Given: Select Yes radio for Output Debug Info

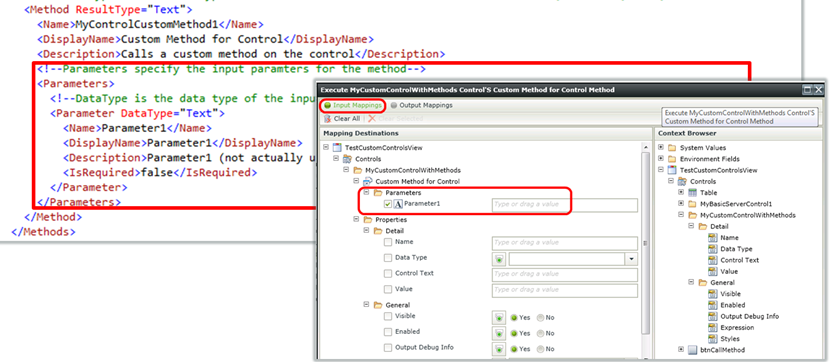Looking at the screenshot, I should 514,349.
